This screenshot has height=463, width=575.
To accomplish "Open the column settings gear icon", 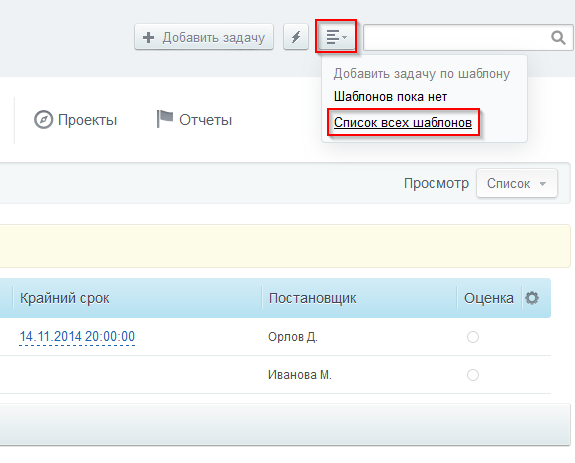I will [532, 298].
